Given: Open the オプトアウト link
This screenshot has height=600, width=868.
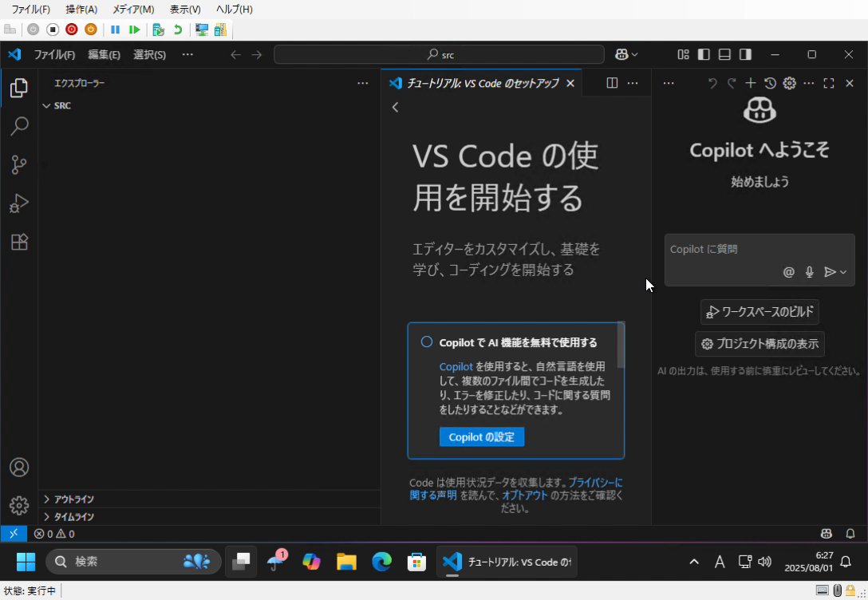Looking at the screenshot, I should click(x=524, y=495).
